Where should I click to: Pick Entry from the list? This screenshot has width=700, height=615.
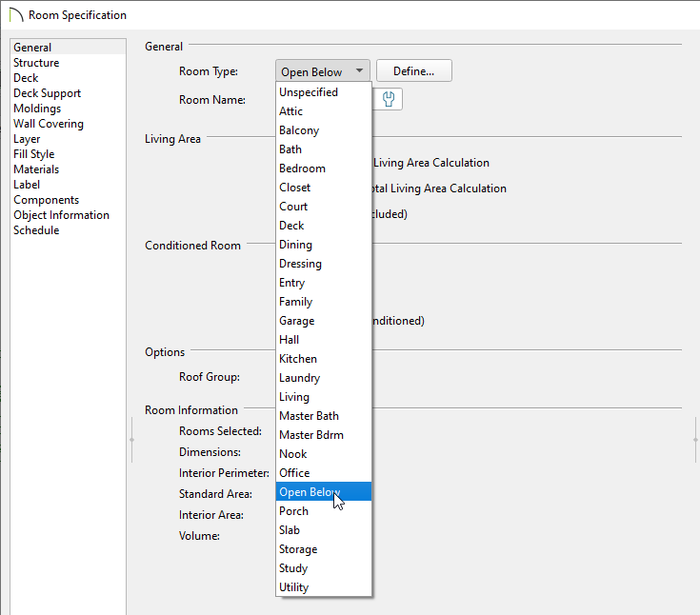[x=324, y=283]
